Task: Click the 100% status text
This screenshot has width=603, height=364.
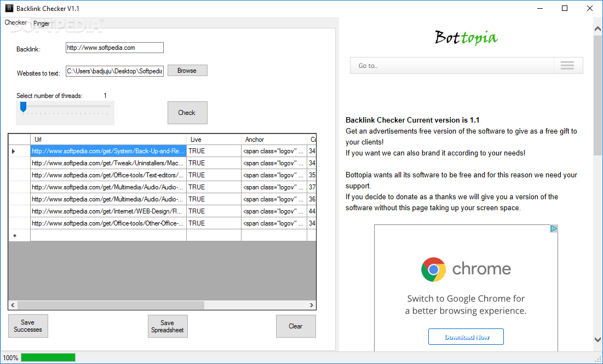Action: 10,358
